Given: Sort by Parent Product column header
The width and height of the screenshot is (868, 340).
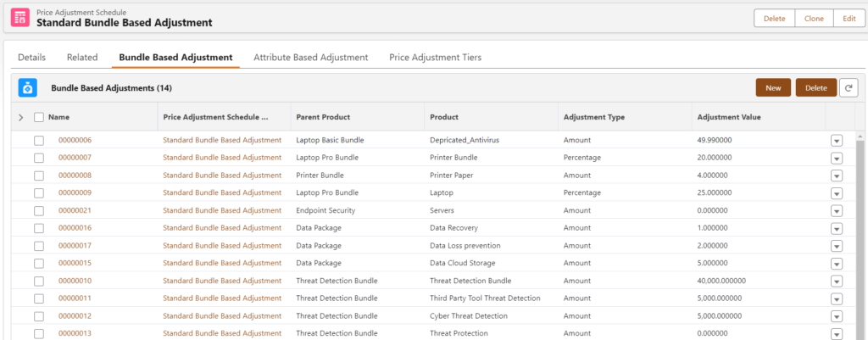Looking at the screenshot, I should click(323, 117).
